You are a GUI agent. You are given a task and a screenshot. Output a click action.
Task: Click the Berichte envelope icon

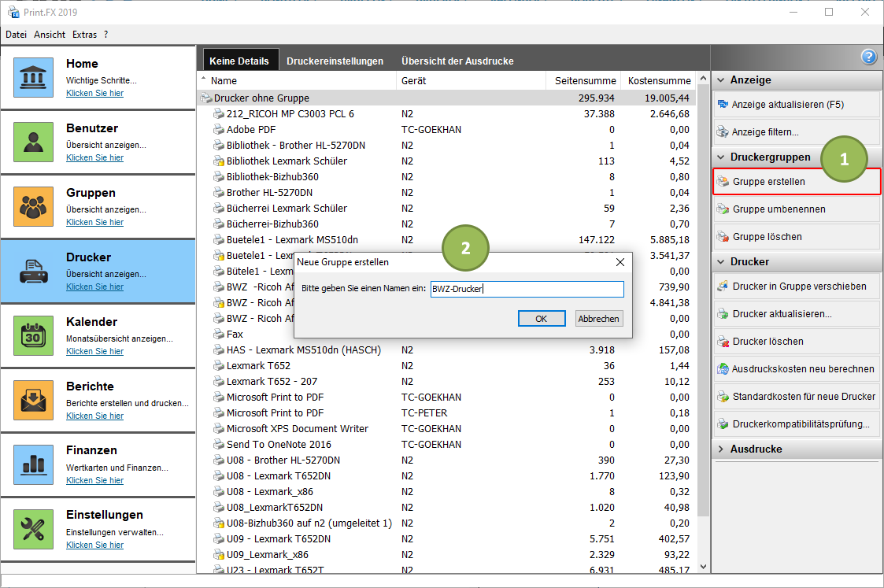(33, 401)
